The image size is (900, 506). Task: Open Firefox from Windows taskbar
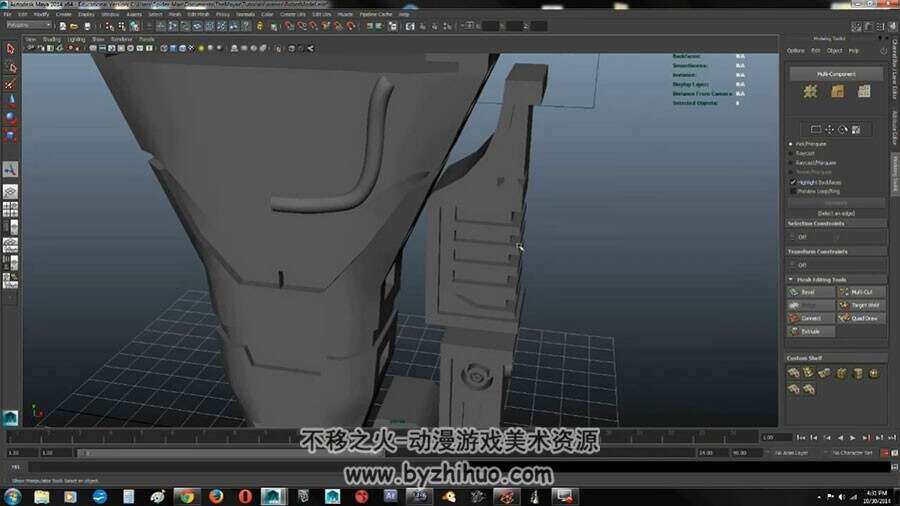(x=216, y=496)
